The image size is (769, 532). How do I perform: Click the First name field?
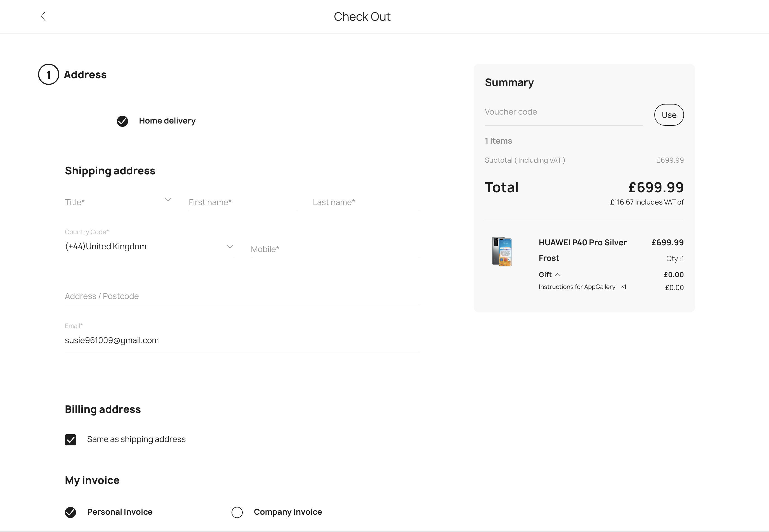[x=242, y=202]
